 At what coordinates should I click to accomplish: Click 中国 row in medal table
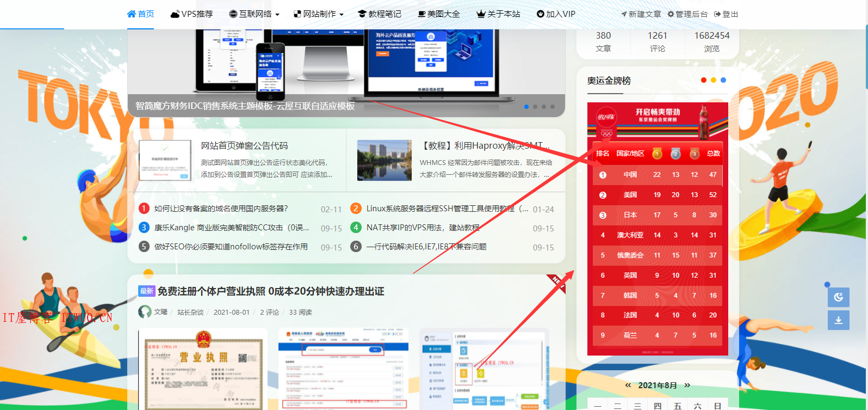[658, 175]
